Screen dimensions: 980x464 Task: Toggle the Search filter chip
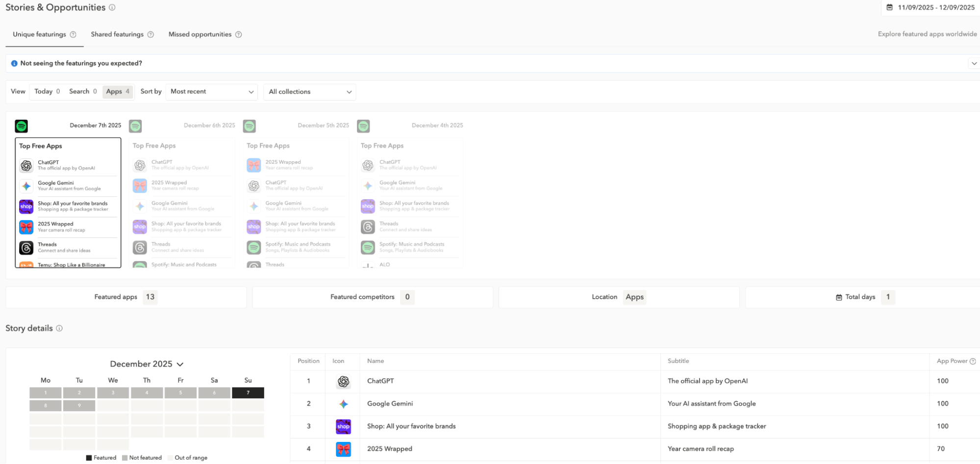[83, 91]
